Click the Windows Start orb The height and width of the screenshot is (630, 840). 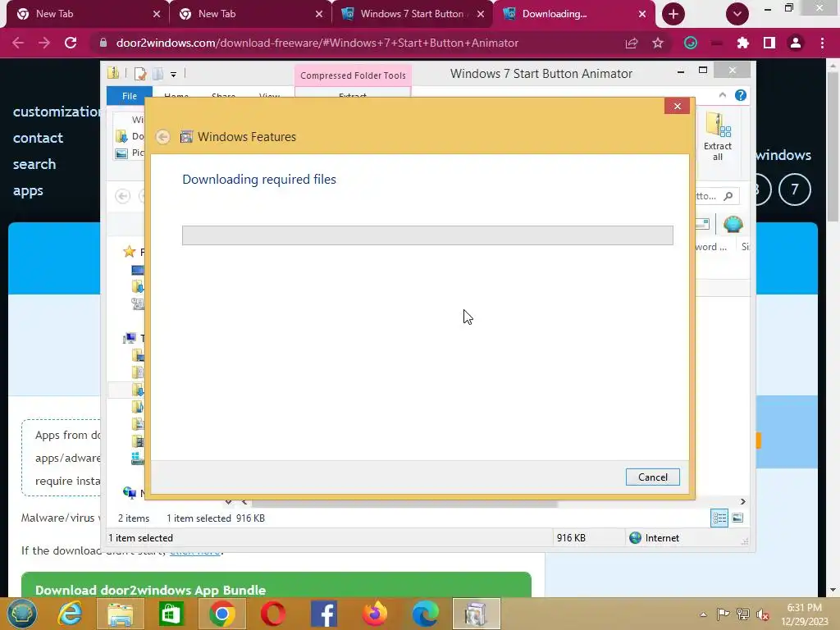21,614
